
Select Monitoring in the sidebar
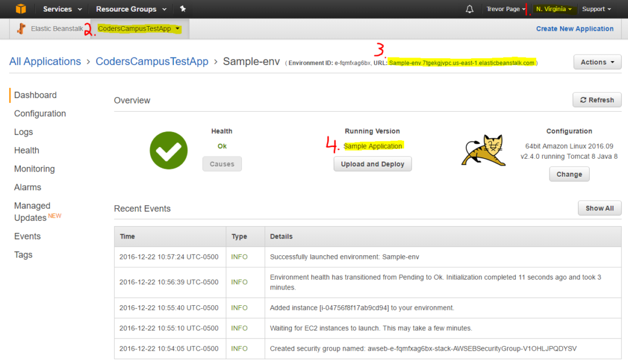(x=34, y=169)
